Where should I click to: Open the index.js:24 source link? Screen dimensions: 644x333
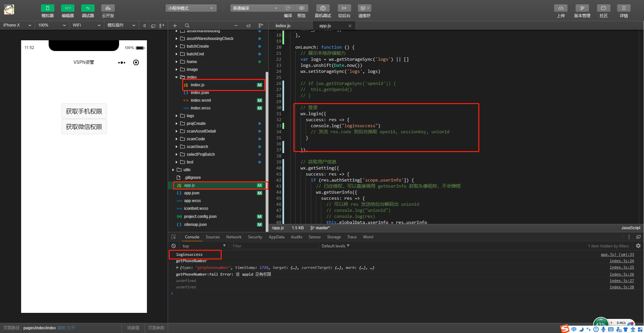(x=622, y=261)
